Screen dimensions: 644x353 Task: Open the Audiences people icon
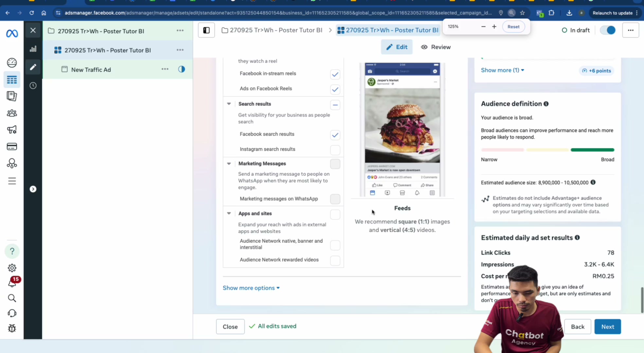[x=12, y=113]
